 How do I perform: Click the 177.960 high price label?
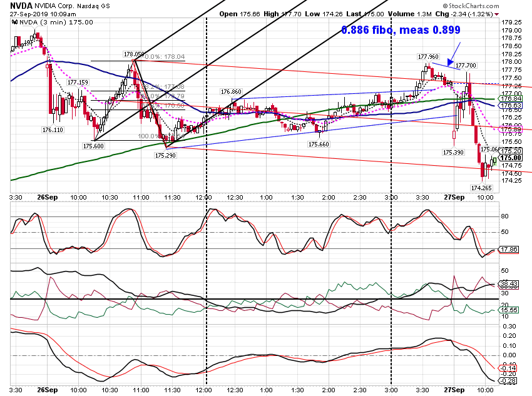pos(428,57)
